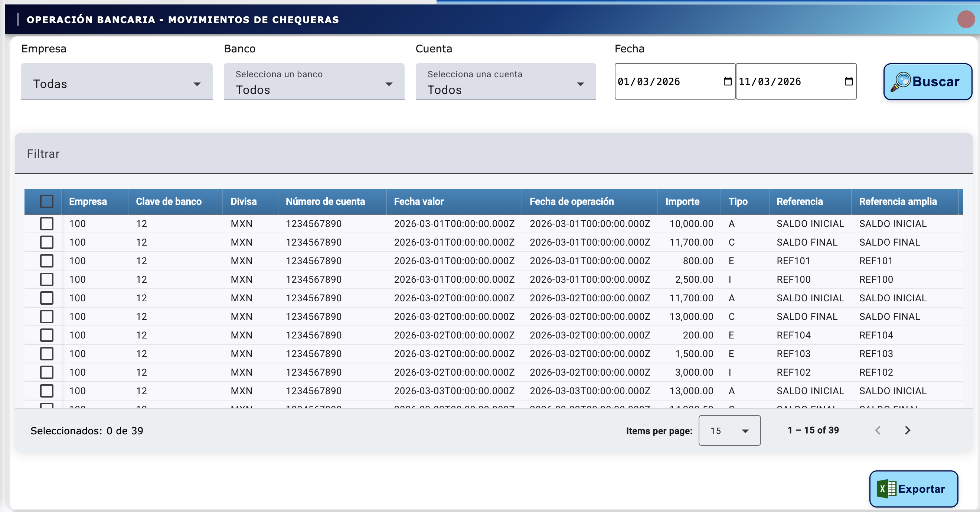The width and height of the screenshot is (980, 512).
Task: Click the Referencia amplia column header
Action: 898,201
